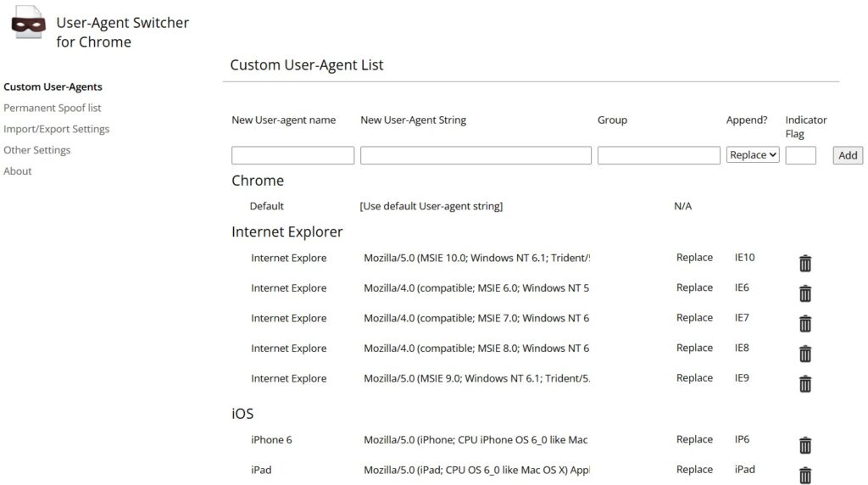Image resolution: width=868 pixels, height=485 pixels.
Task: Click the MSIE 8.0 user-agent string
Action: [476, 348]
